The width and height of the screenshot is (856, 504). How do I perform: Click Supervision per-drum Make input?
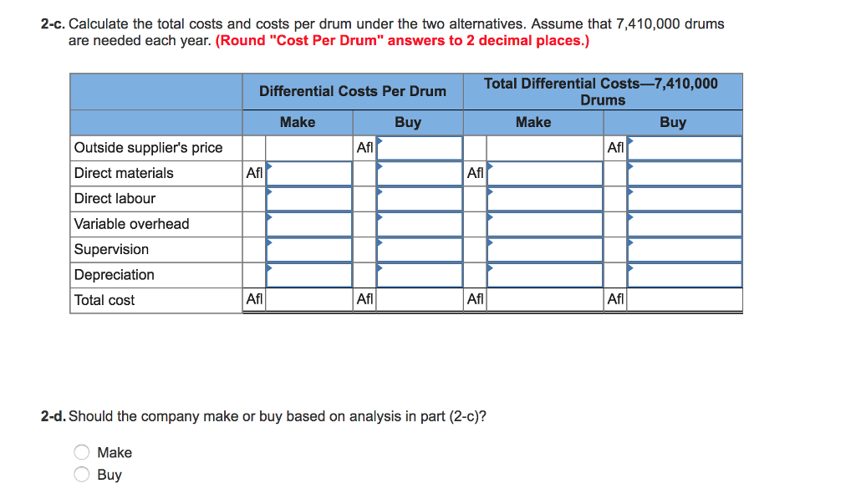point(309,250)
